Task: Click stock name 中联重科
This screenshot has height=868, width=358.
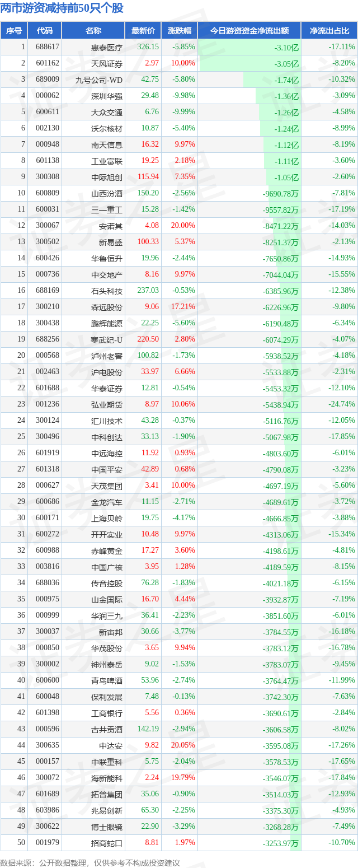Action: tap(107, 762)
